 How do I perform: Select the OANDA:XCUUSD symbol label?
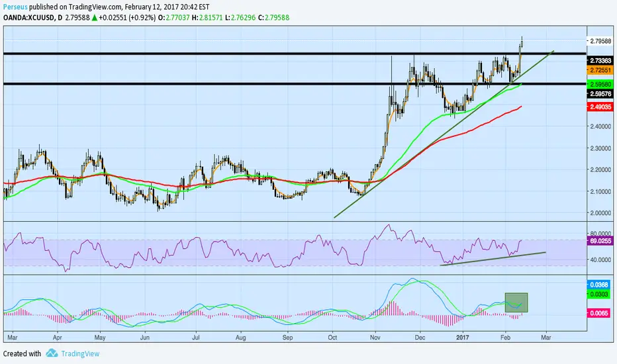[29, 18]
